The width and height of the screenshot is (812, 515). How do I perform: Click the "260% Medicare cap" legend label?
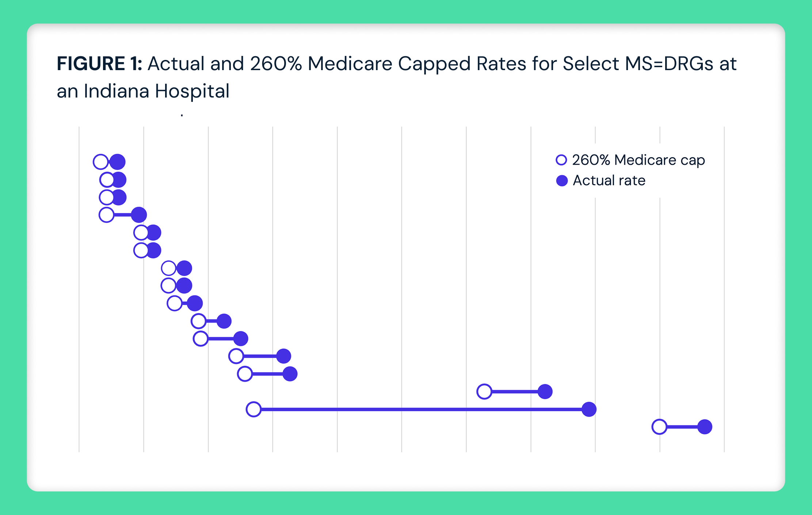tap(638, 160)
